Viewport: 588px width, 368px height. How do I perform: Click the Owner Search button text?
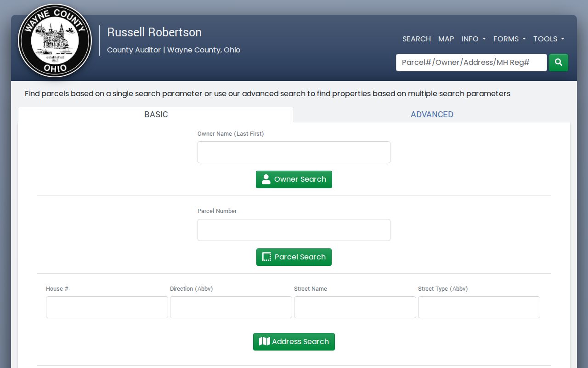[300, 179]
